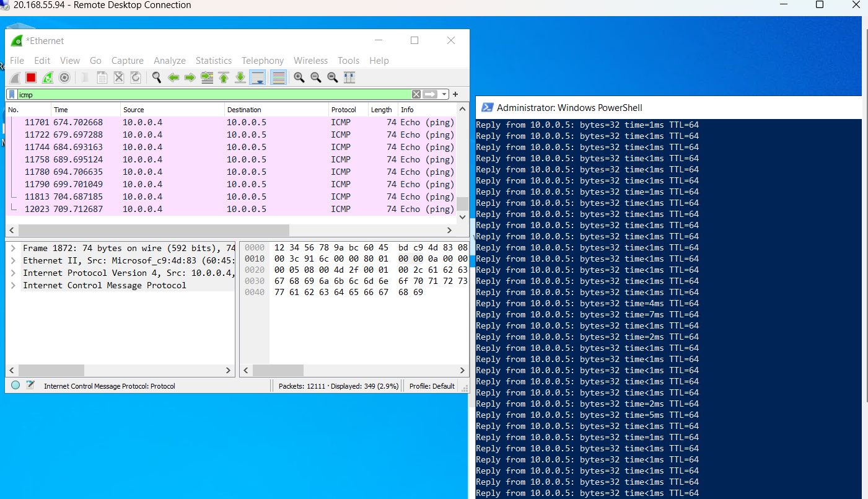The width and height of the screenshot is (868, 499).
Task: Restart the current capture
Action: 47,77
